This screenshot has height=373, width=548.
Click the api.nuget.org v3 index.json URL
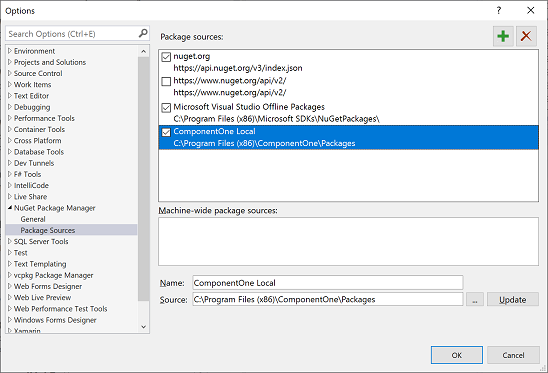(238, 68)
